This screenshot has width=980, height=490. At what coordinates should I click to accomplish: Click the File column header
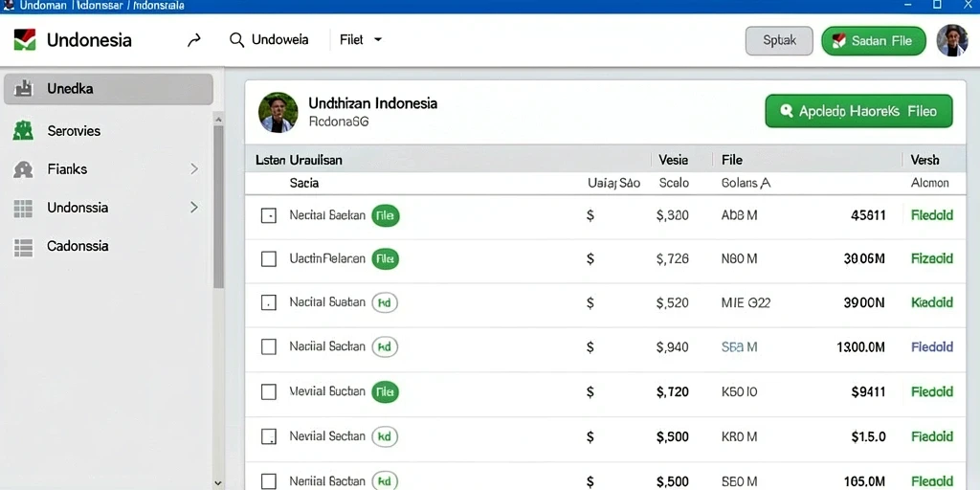(732, 160)
